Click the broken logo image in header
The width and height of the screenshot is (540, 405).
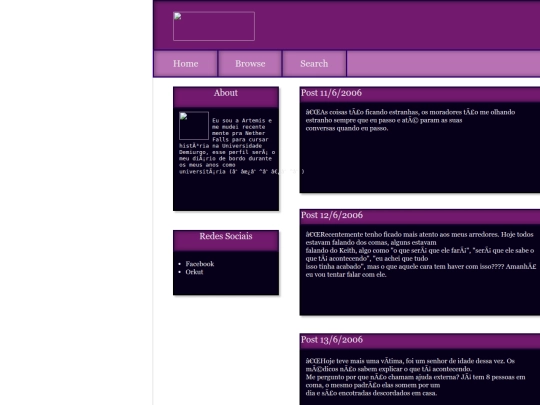pyautogui.click(x=214, y=26)
